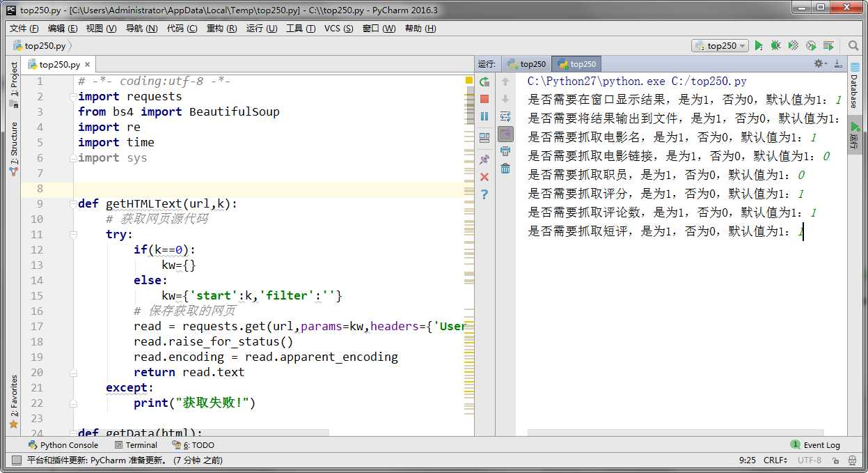Viewport: 868px width, 473px height.
Task: Start debugging with the bug icon
Action: (775, 46)
